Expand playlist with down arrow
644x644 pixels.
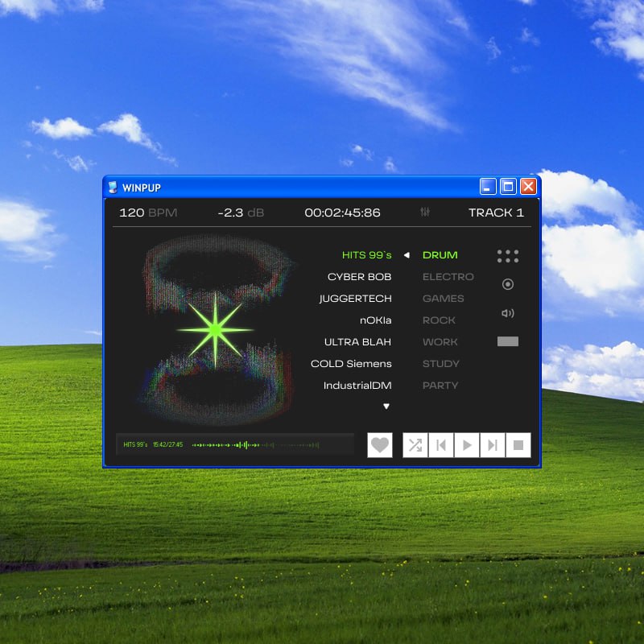click(x=386, y=407)
